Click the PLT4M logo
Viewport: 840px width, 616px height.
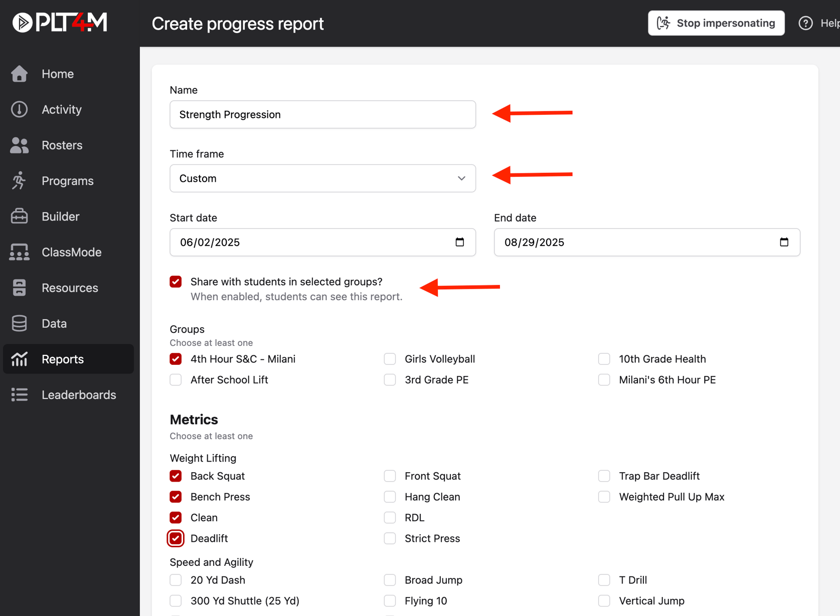tap(60, 23)
